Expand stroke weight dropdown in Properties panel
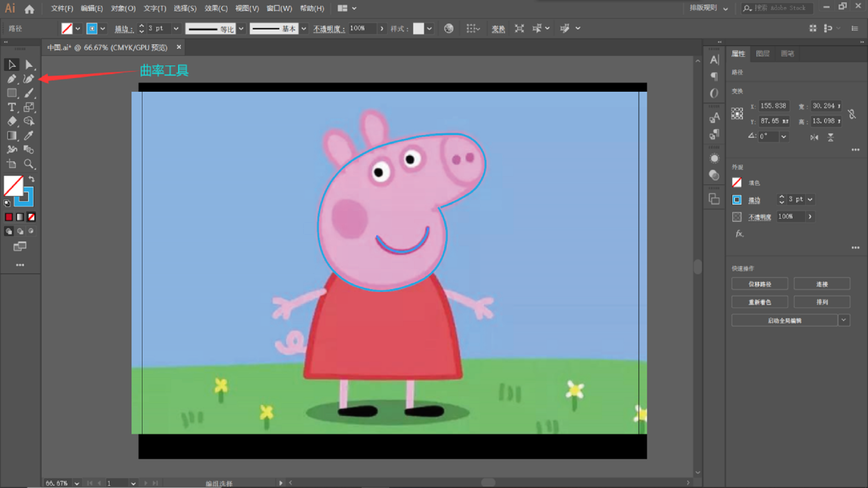 click(810, 199)
